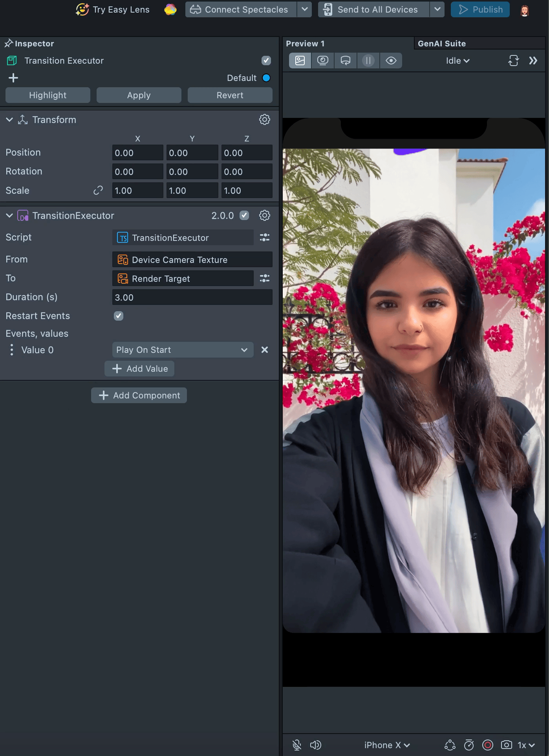Take a snapshot with the camera icon
This screenshot has height=756, width=549.
tap(506, 745)
